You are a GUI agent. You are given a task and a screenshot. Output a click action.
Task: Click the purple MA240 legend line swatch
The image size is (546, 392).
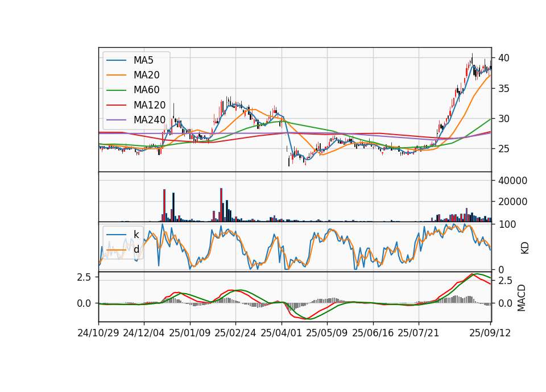pyautogui.click(x=116, y=120)
